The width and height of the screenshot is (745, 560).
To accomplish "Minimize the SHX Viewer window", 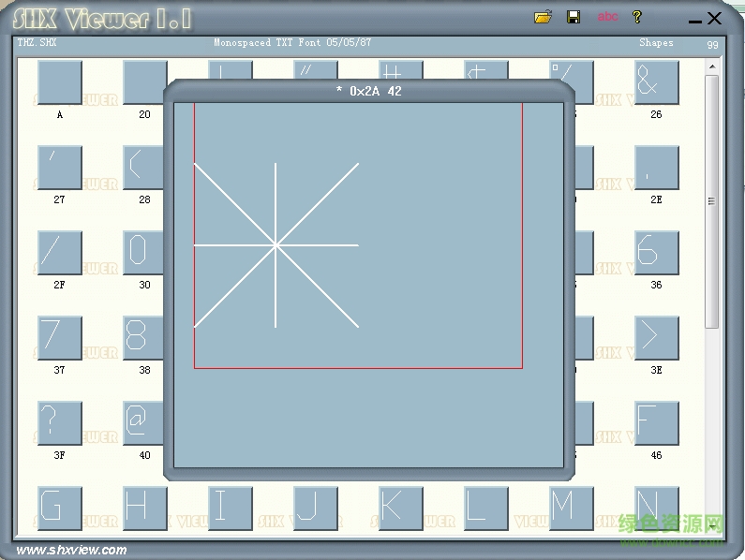I will 694,21.
